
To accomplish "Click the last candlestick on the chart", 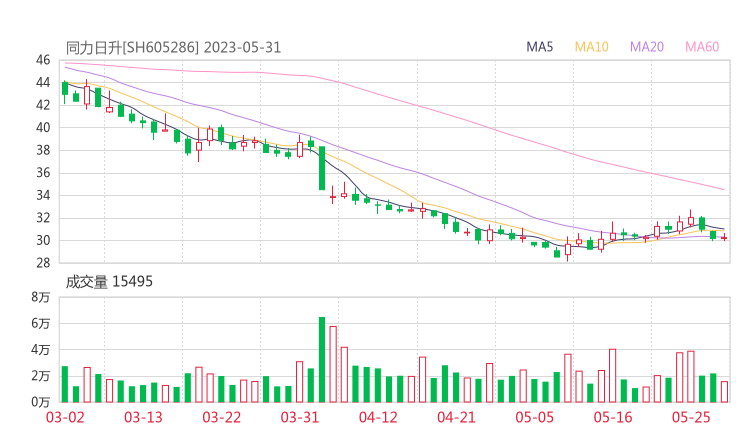I will (x=724, y=237).
